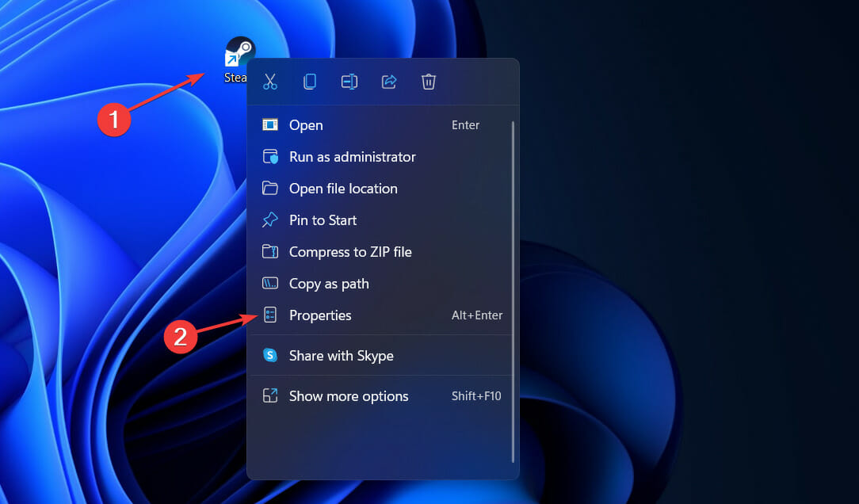Viewport: 859px width, 504px height.
Task: Select Open file location
Action: 343,188
